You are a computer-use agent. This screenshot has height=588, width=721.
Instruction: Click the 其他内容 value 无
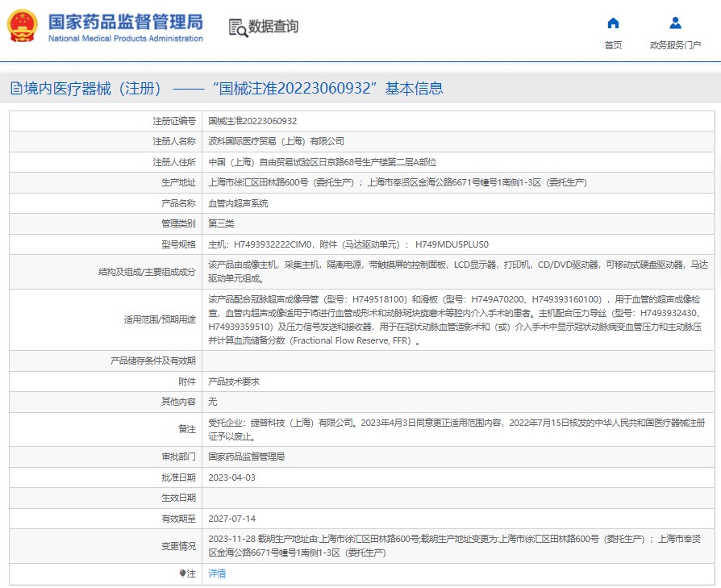tap(212, 402)
